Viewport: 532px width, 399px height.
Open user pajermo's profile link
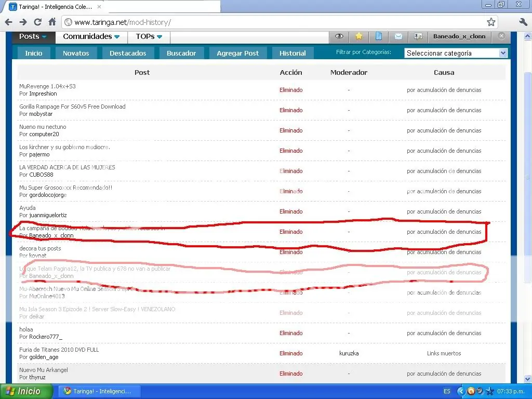(39, 155)
